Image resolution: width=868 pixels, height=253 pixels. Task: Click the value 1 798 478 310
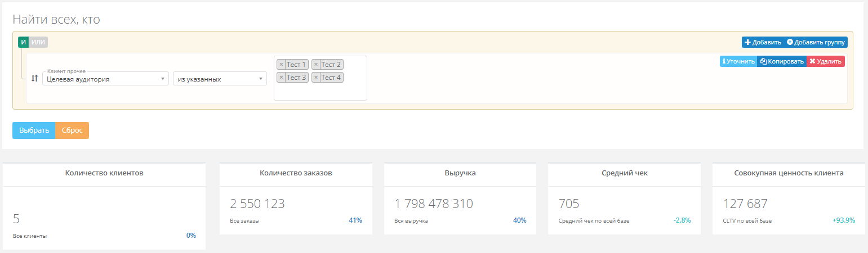pos(434,204)
